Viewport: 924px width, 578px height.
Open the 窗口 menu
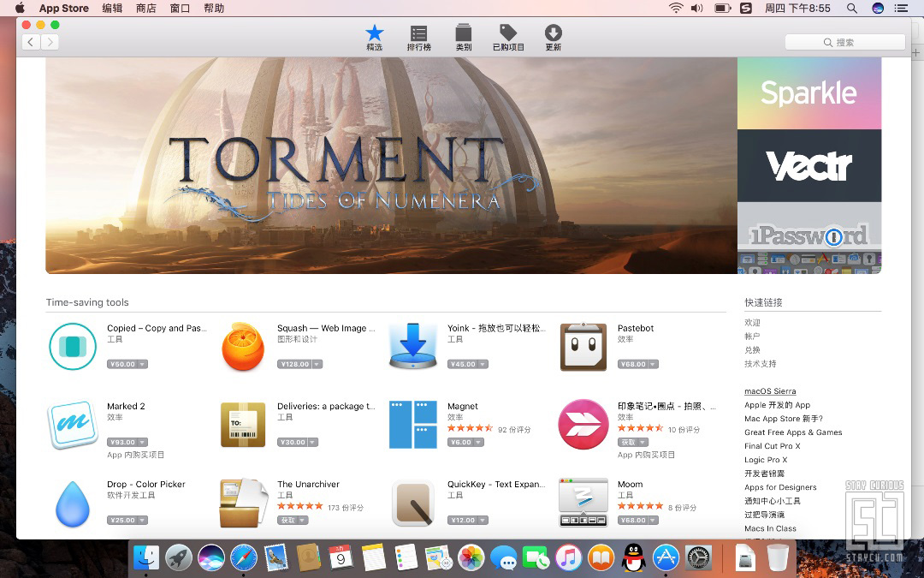click(x=180, y=9)
